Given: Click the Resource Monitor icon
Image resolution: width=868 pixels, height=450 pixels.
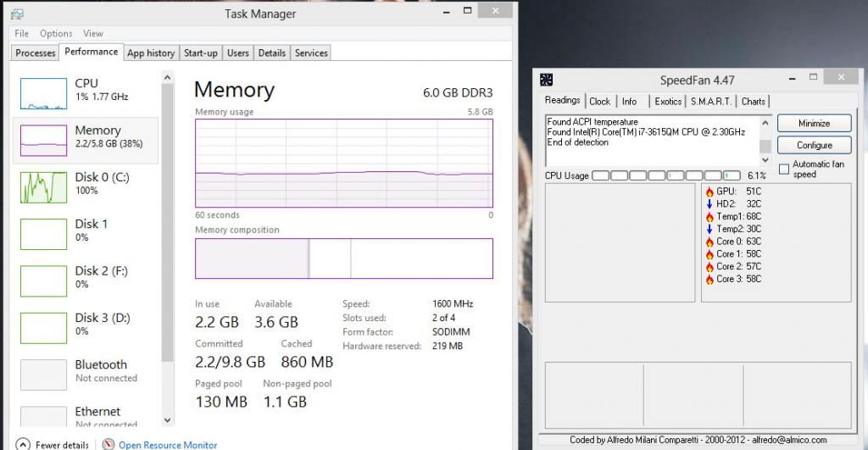Looking at the screenshot, I should click(108, 444).
